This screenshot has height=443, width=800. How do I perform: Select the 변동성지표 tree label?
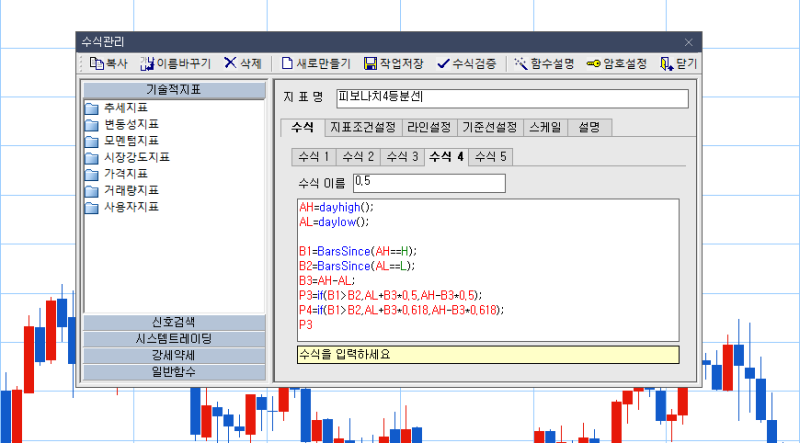point(131,124)
